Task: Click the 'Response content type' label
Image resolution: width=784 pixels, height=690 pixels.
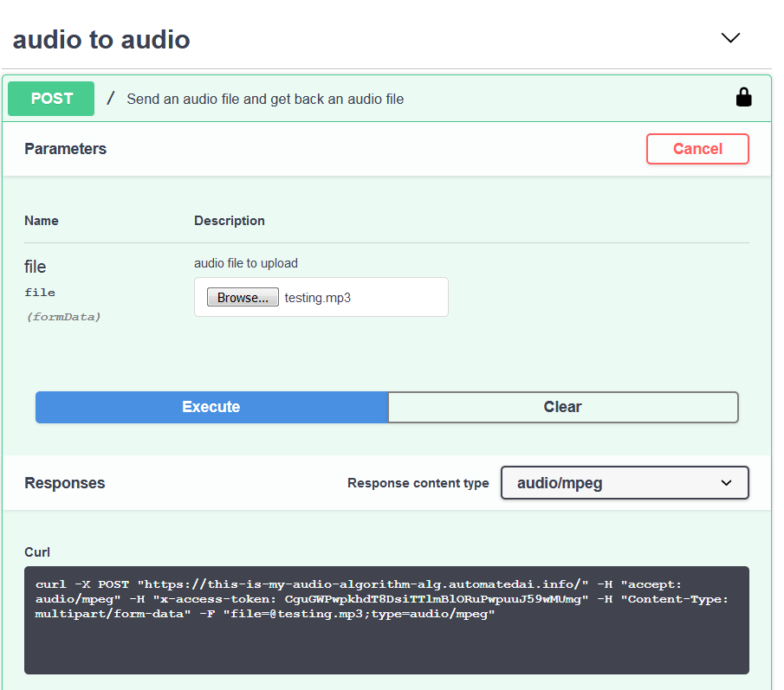Action: point(418,483)
